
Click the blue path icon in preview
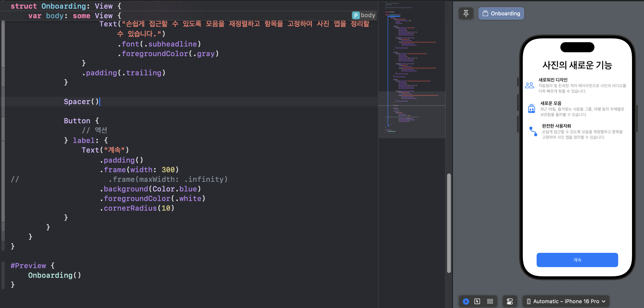[x=533, y=131]
